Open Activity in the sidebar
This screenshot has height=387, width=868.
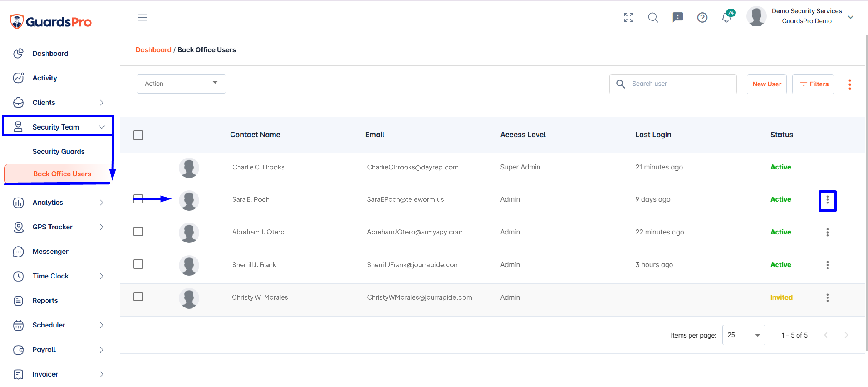[45, 78]
